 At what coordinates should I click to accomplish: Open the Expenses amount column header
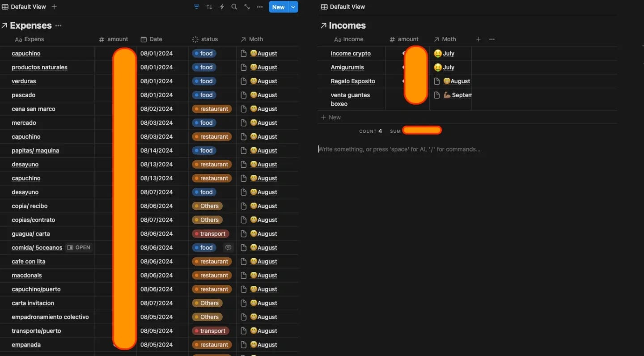[x=114, y=39]
